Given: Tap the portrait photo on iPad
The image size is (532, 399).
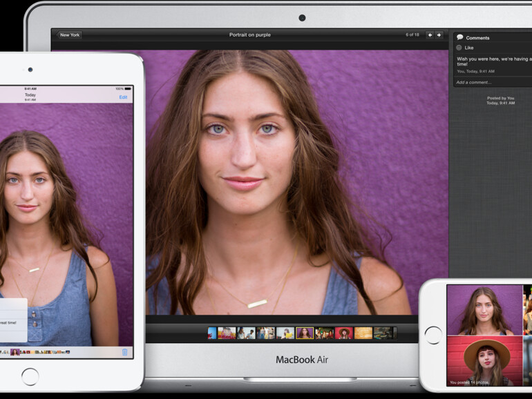Looking at the screenshot, I should [66, 224].
